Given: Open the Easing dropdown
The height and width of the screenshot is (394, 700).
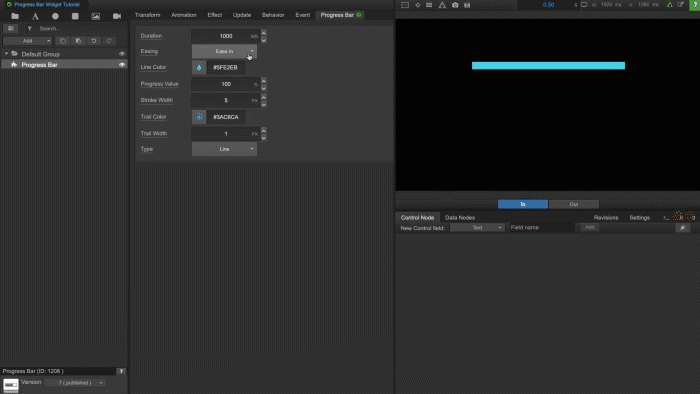Looking at the screenshot, I should [224, 51].
